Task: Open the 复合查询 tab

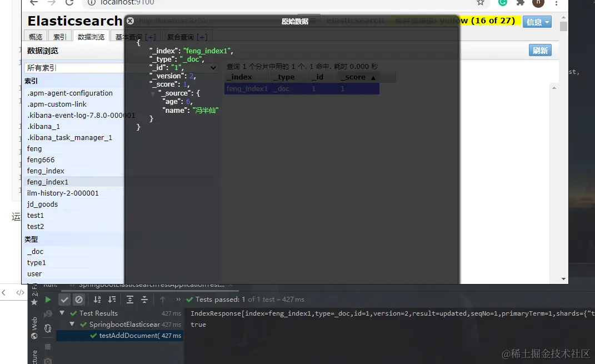Action: 181,37
